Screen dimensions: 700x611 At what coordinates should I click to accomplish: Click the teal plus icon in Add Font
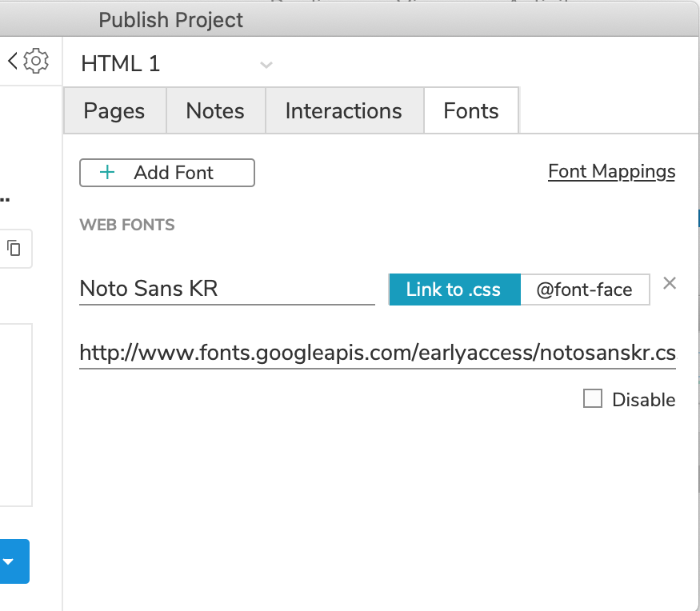pyautogui.click(x=107, y=172)
